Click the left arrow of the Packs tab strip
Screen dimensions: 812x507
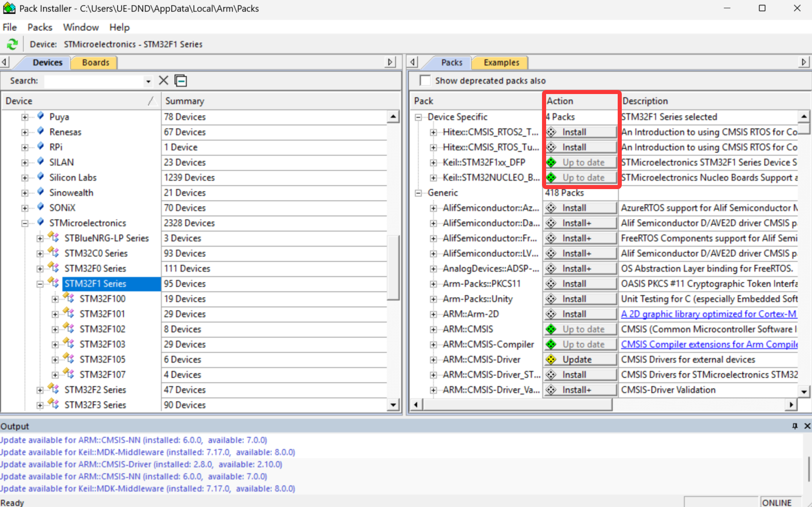pos(413,62)
